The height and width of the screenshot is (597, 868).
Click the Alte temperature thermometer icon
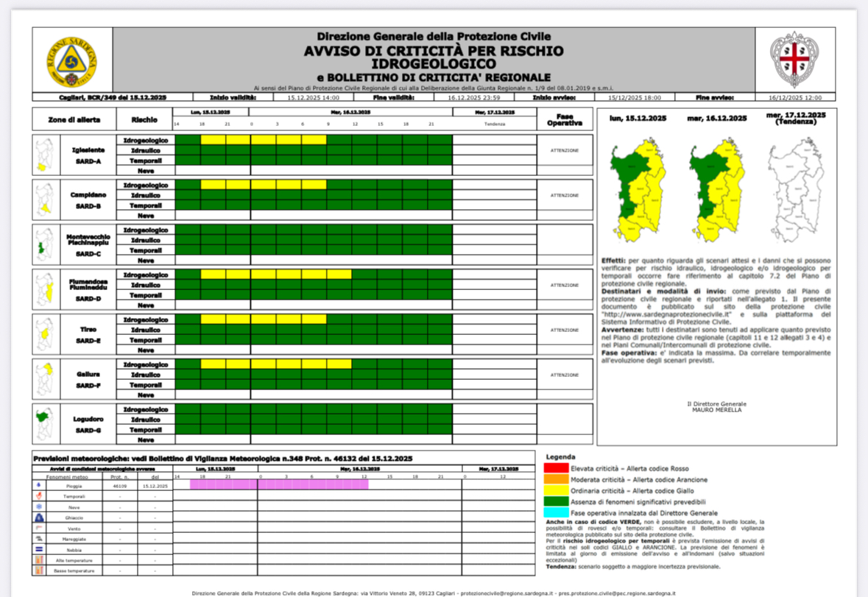point(38,560)
